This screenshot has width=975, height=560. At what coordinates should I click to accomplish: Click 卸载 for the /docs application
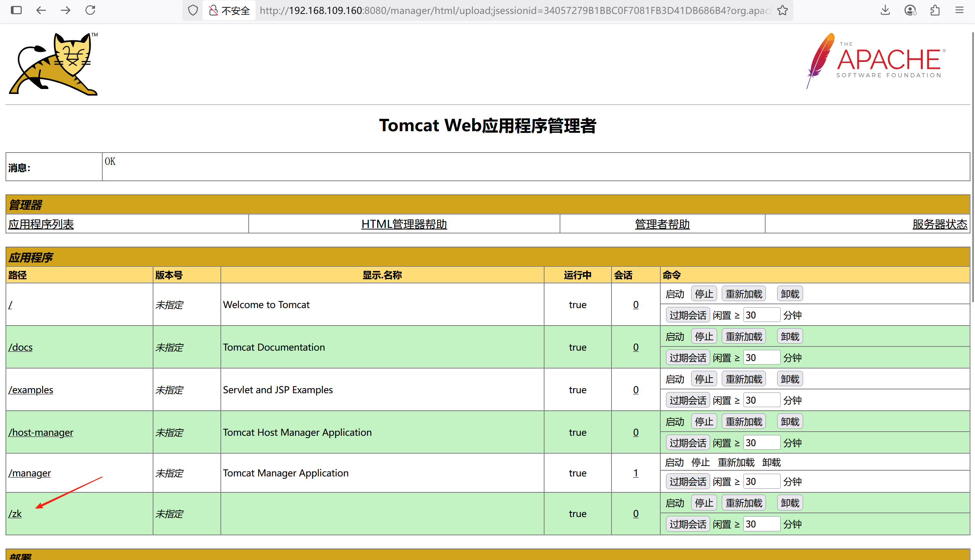click(x=790, y=336)
